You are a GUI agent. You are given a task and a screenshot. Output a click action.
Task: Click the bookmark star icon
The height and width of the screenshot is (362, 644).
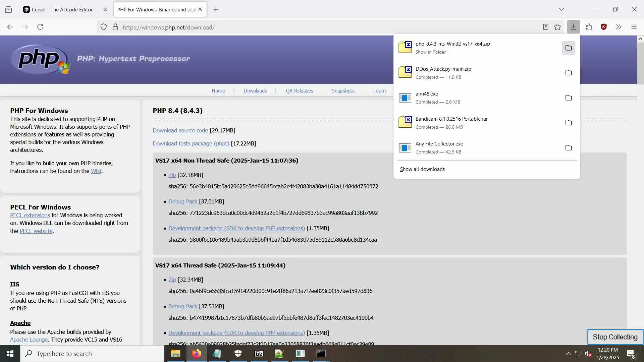(x=557, y=27)
